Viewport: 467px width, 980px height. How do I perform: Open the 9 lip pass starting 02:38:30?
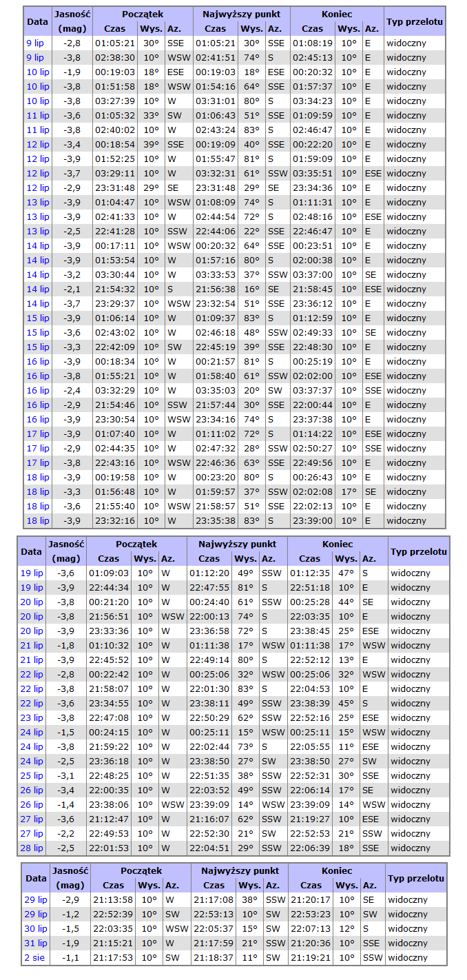(x=34, y=57)
